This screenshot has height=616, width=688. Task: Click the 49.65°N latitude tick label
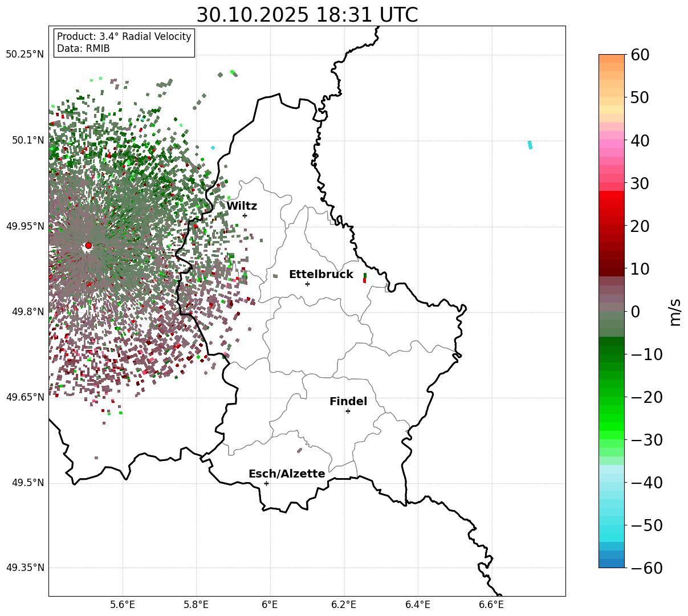pos(25,397)
